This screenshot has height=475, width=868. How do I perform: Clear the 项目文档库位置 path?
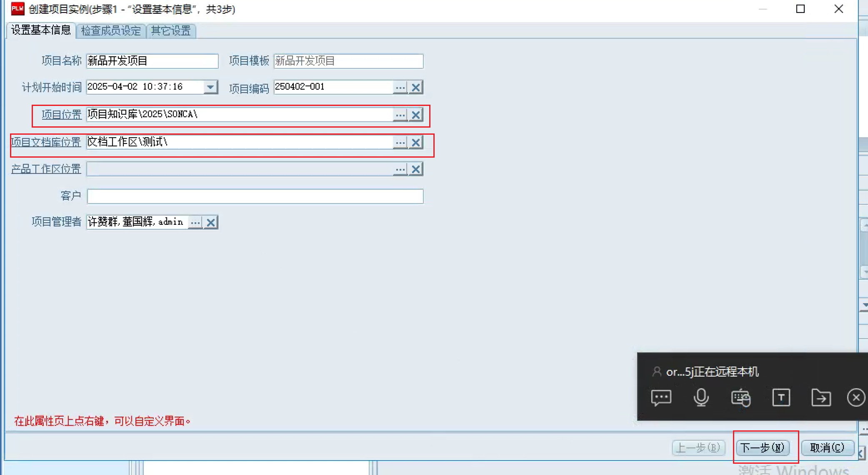(x=416, y=142)
